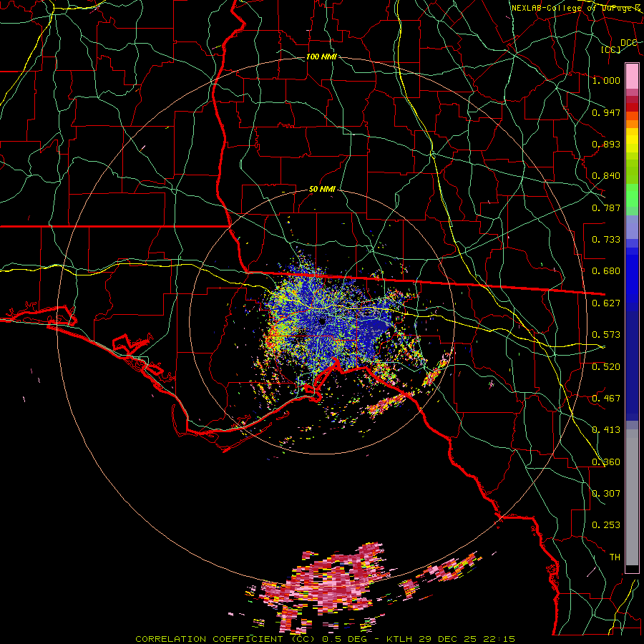Viewport: 644px width, 644px height.
Task: Click the 0.627 scale value
Action: 606,303
